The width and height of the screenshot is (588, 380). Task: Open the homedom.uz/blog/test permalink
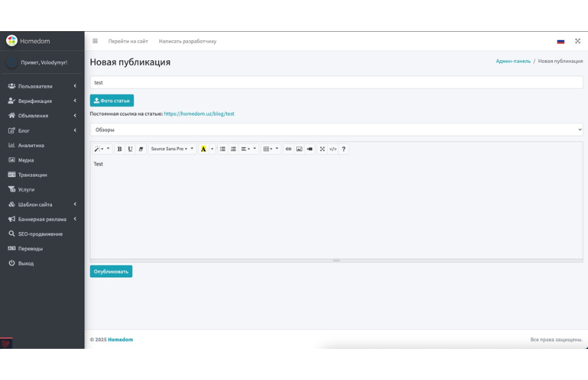click(x=199, y=114)
